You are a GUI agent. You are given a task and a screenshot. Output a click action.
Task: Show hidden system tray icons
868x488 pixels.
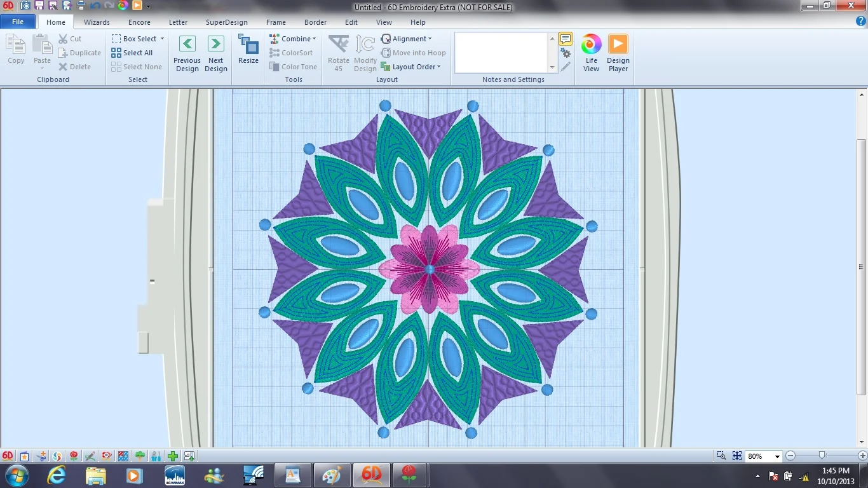pyautogui.click(x=758, y=476)
